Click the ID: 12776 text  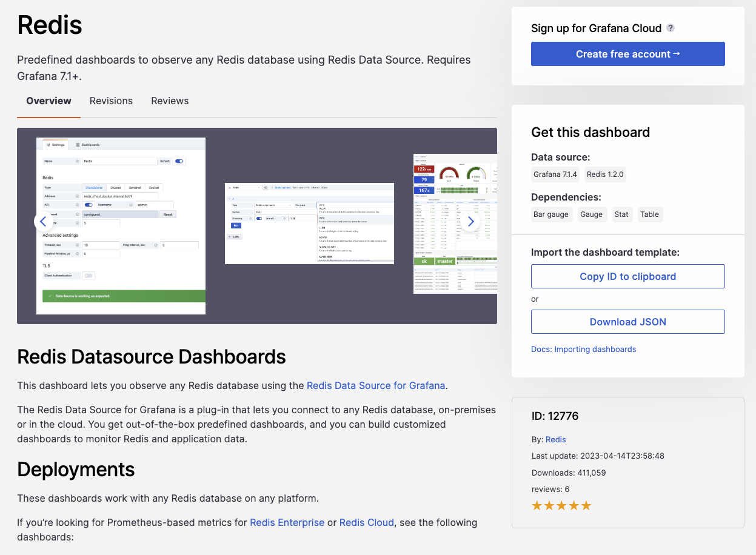[555, 416]
